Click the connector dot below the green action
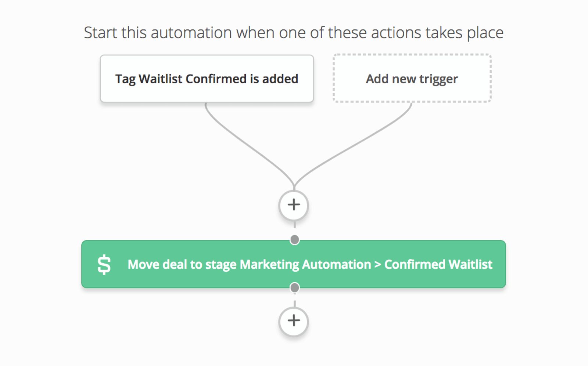The height and width of the screenshot is (366, 588). tap(294, 288)
